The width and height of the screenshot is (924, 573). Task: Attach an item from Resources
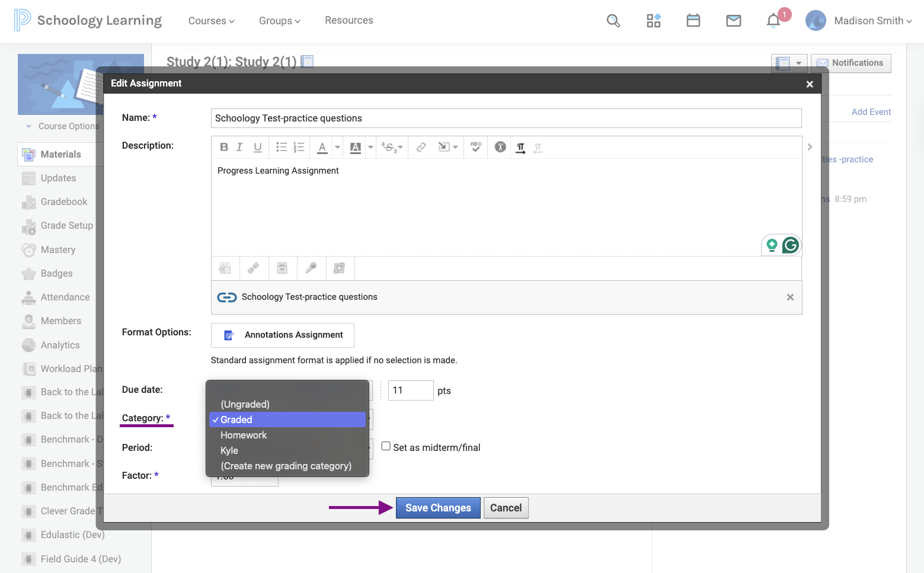pos(282,268)
